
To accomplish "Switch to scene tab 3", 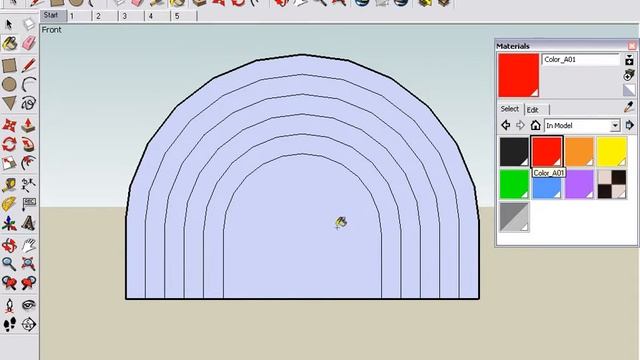I will 131,16.
